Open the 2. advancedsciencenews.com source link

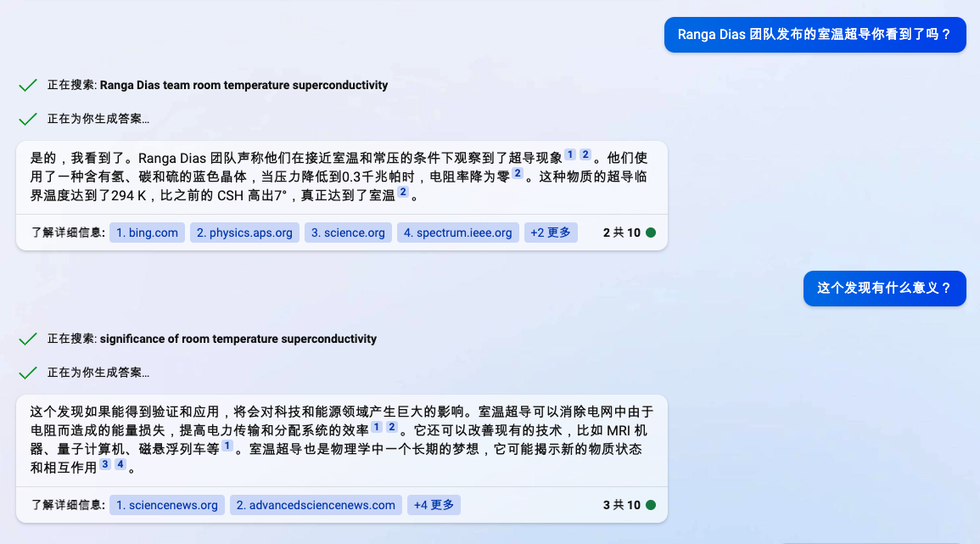pos(316,505)
